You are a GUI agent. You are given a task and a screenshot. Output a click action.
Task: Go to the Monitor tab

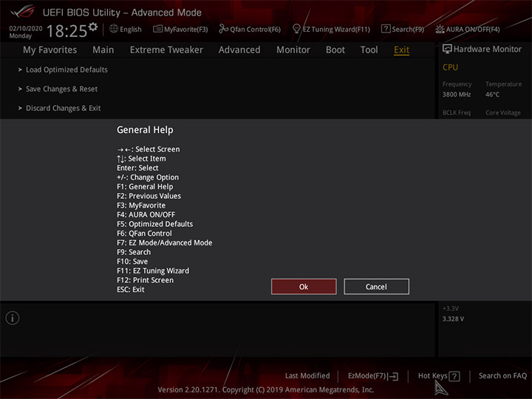293,50
